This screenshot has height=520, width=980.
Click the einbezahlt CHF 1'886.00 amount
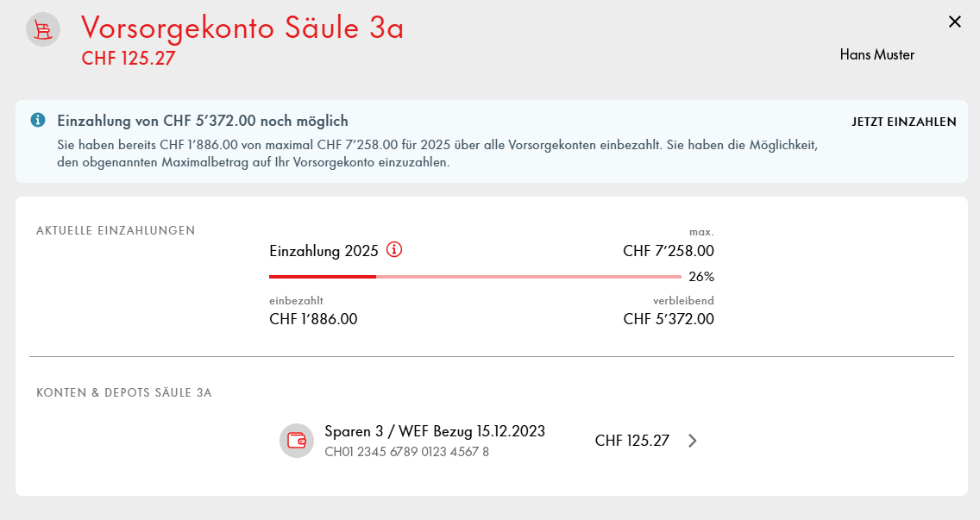(313, 319)
